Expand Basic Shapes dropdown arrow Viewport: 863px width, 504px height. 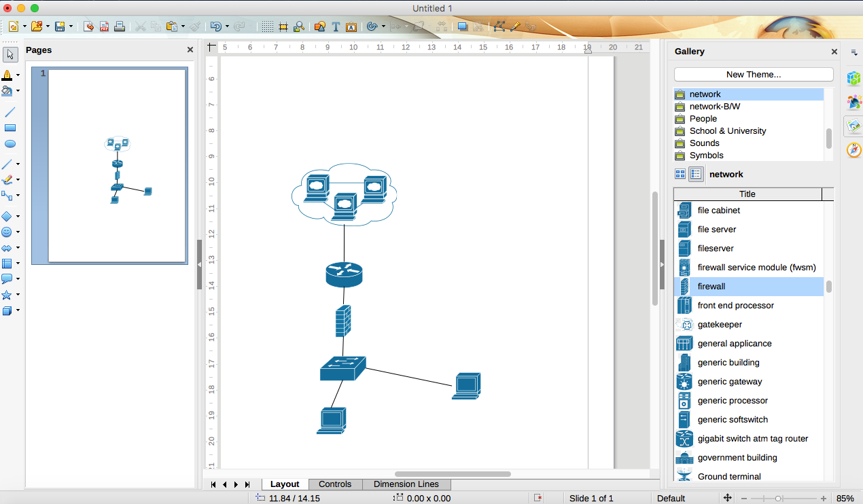(x=18, y=217)
